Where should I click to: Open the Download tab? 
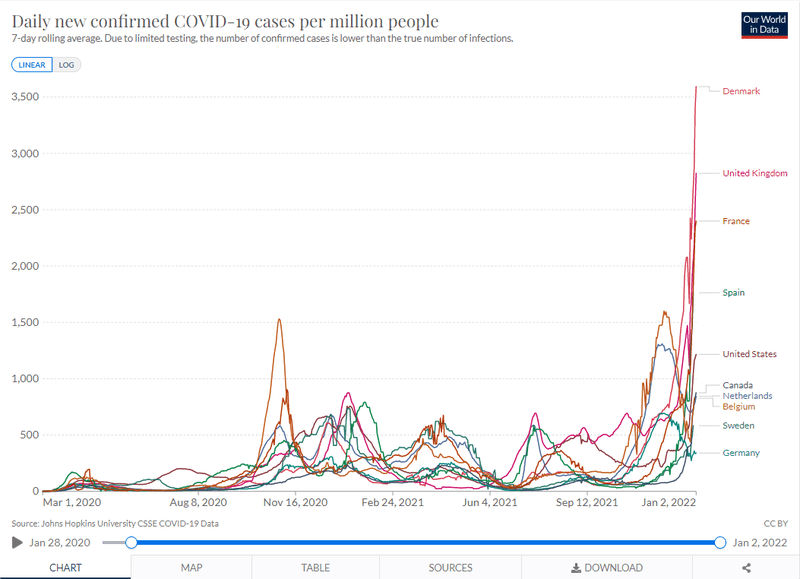point(606,567)
